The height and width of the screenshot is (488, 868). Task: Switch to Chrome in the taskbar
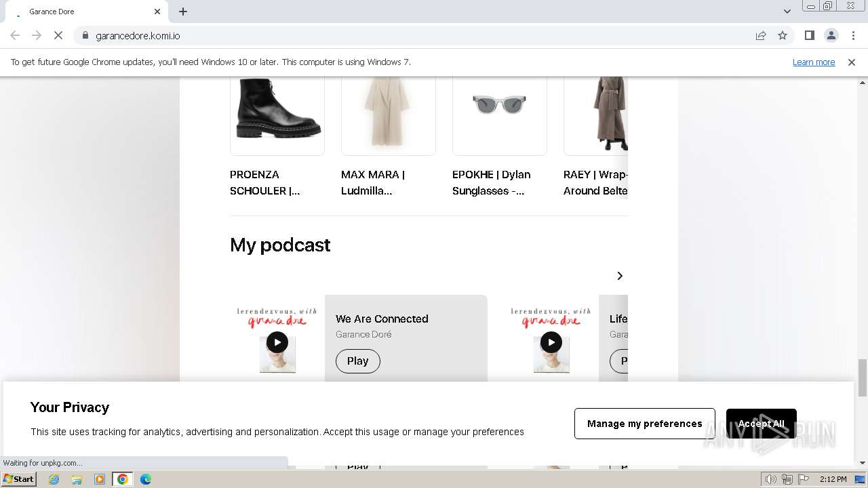[x=122, y=479]
